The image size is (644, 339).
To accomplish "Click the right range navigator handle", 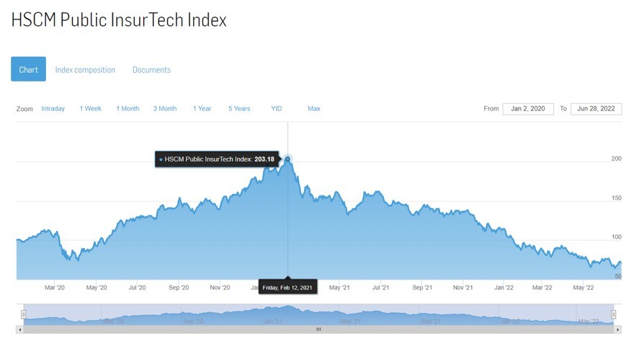I will coord(614,314).
